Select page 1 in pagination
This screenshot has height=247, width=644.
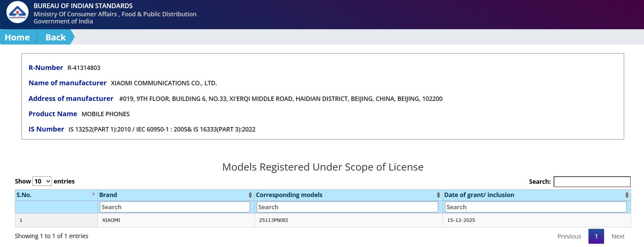pos(596,236)
